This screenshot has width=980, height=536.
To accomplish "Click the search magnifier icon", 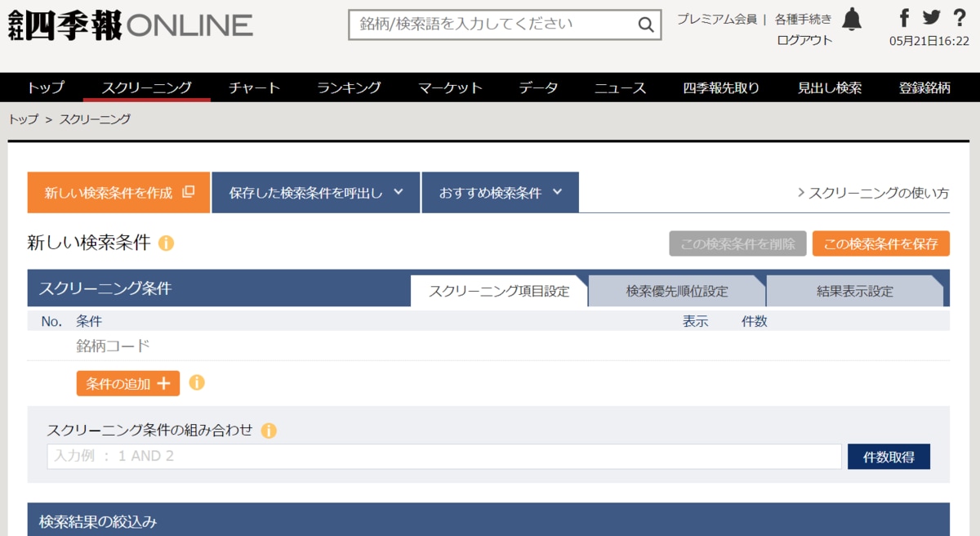I will [x=645, y=25].
